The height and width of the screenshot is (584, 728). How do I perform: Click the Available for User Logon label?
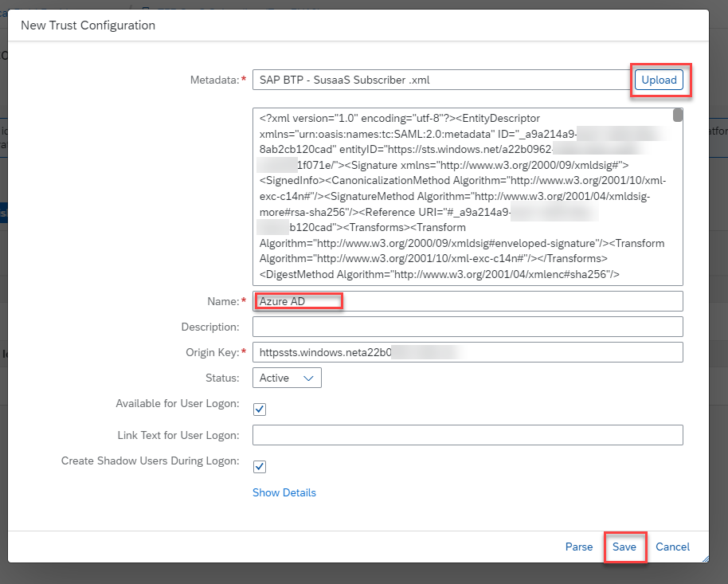(178, 403)
